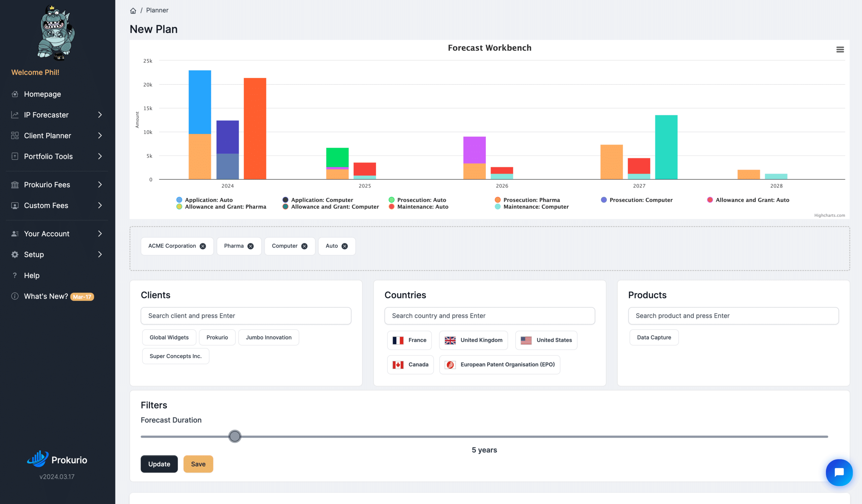Screen dimensions: 862x504
Task: Expand Custom Fees submenu chevron
Action: pos(100,205)
